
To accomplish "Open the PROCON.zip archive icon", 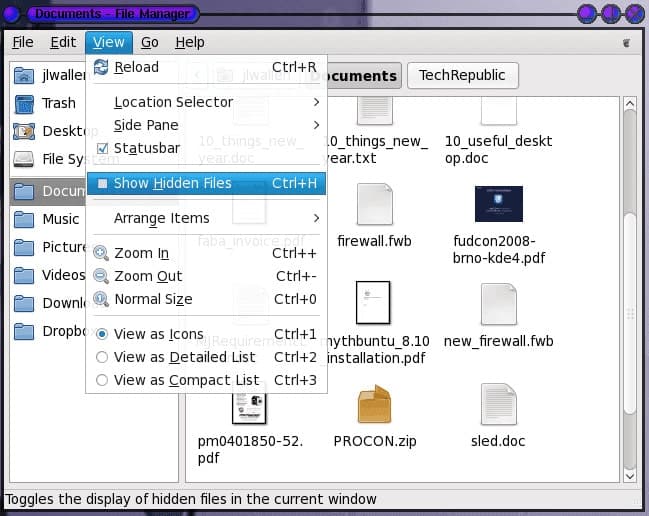I will coord(373,404).
